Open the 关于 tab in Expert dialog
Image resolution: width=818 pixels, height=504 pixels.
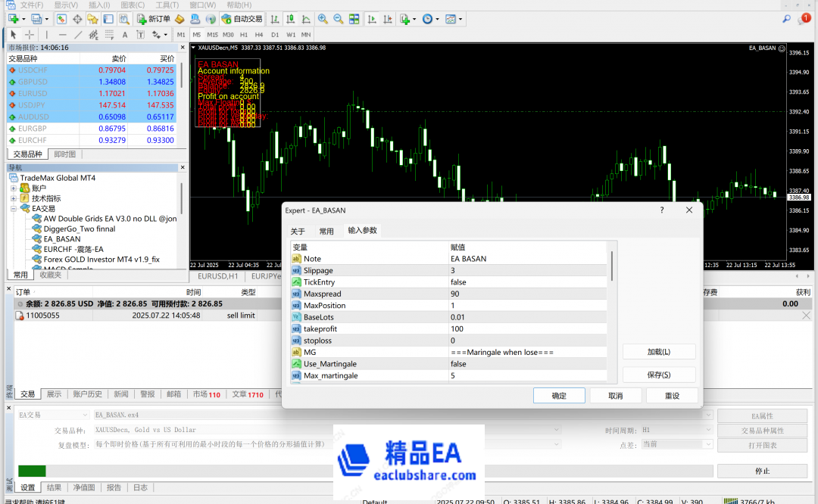(x=298, y=232)
